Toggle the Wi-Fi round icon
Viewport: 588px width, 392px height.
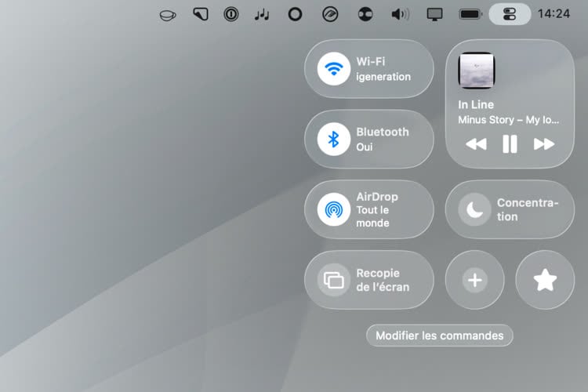click(x=334, y=69)
